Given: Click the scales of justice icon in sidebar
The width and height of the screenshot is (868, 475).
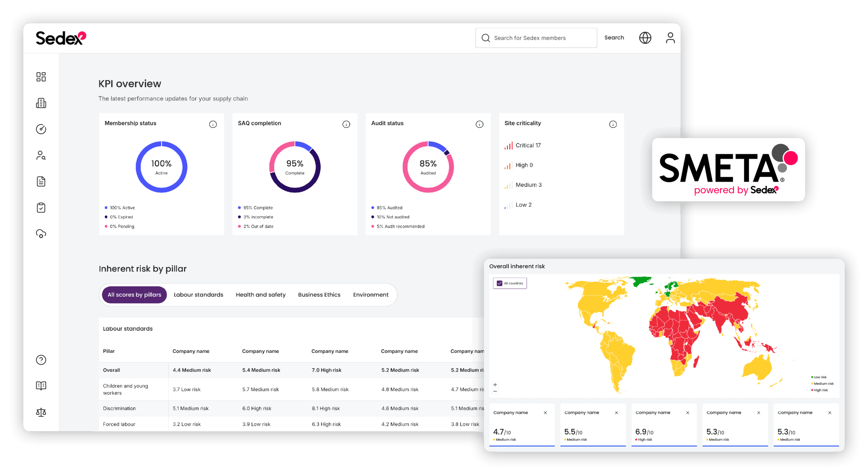Looking at the screenshot, I should [x=41, y=412].
